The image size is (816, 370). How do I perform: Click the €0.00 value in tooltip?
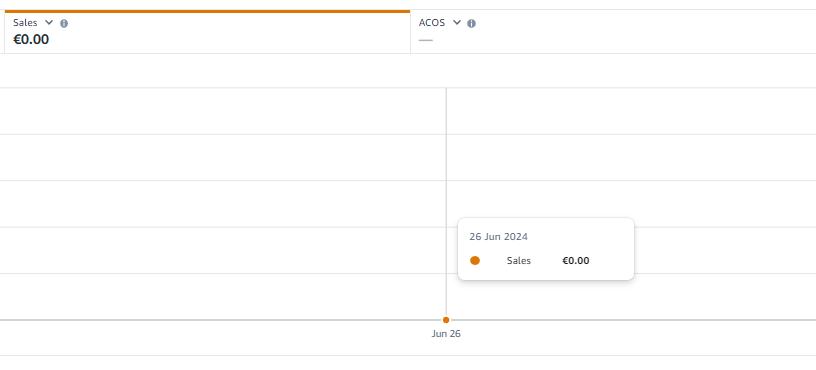point(576,261)
